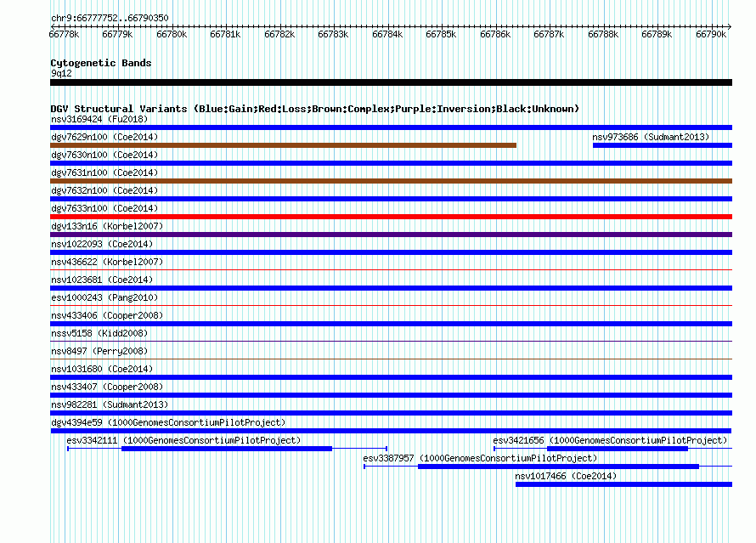This screenshot has width=756, height=543.
Task: Click the esv3342111 1000Genomes label
Action: coord(183,440)
